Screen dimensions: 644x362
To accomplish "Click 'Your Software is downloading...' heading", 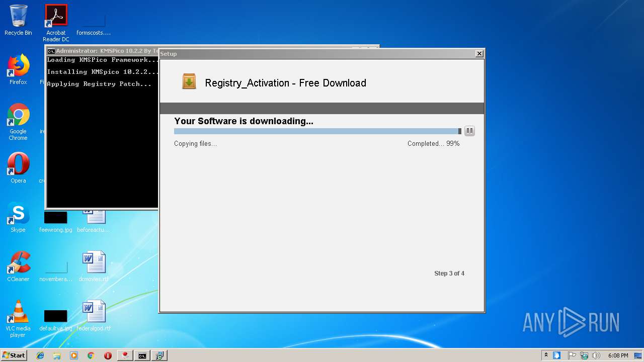I will (x=244, y=121).
